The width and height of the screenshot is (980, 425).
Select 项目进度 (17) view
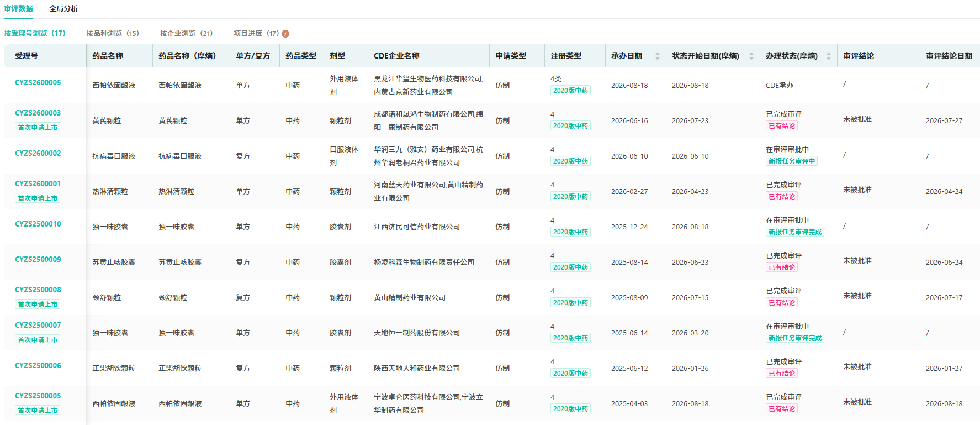(x=256, y=33)
